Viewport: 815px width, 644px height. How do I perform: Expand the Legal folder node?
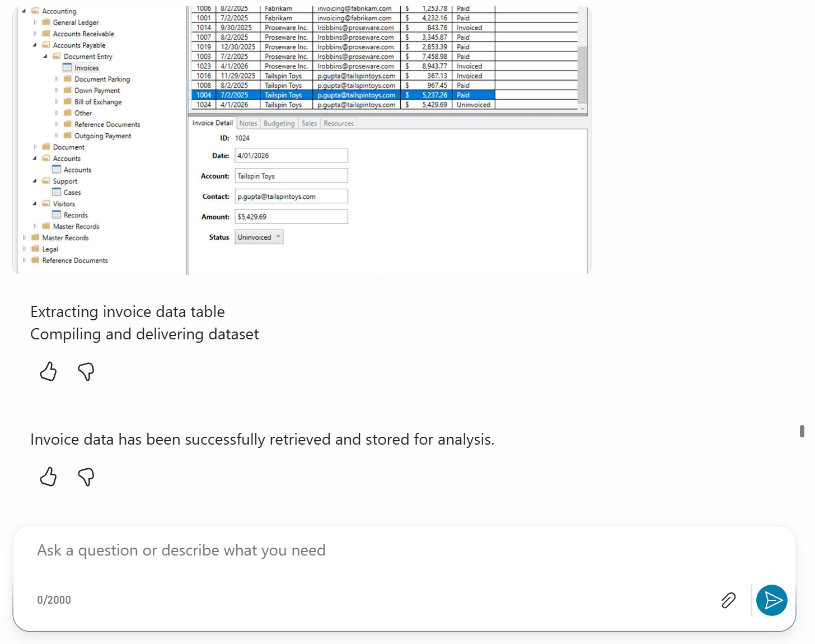pos(25,249)
